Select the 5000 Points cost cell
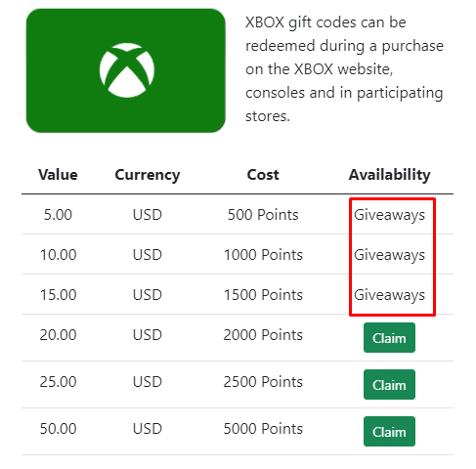The height and width of the screenshot is (469, 476). tap(263, 429)
